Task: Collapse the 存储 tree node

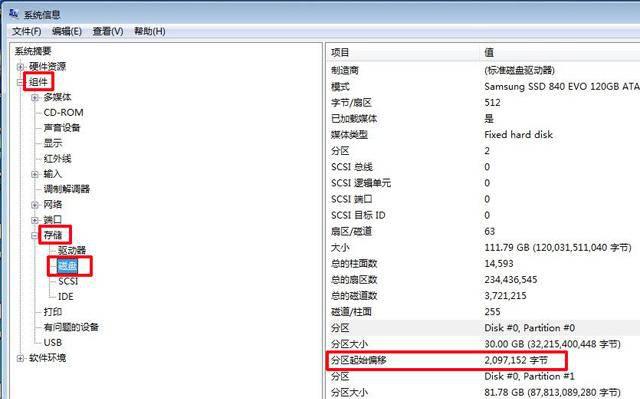Action: (x=35, y=235)
